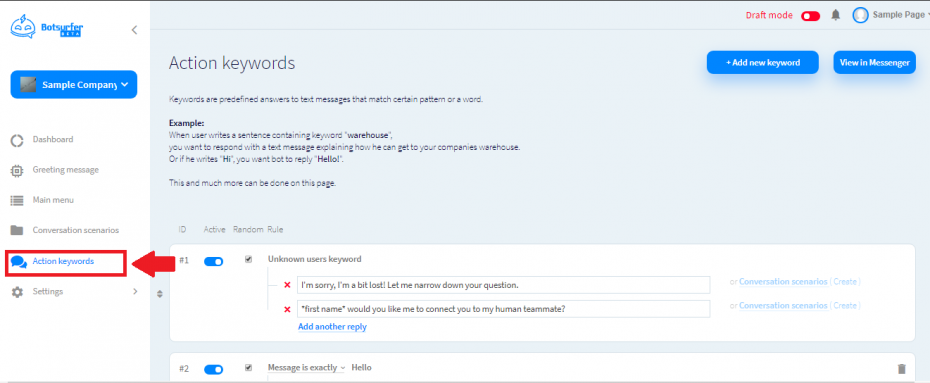The width and height of the screenshot is (930, 383).
Task: Click the Action keywords page heading
Action: [232, 63]
